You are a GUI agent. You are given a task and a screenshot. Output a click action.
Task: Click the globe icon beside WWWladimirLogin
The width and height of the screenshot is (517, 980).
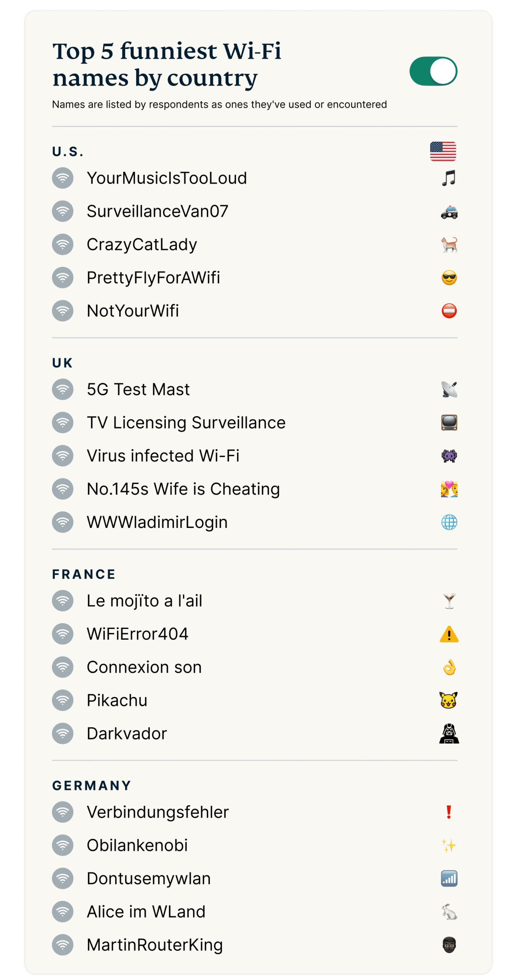(x=449, y=522)
